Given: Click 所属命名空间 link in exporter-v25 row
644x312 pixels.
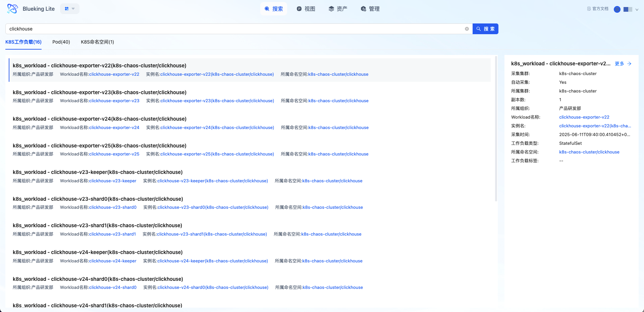Looking at the screenshot, I should point(338,154).
